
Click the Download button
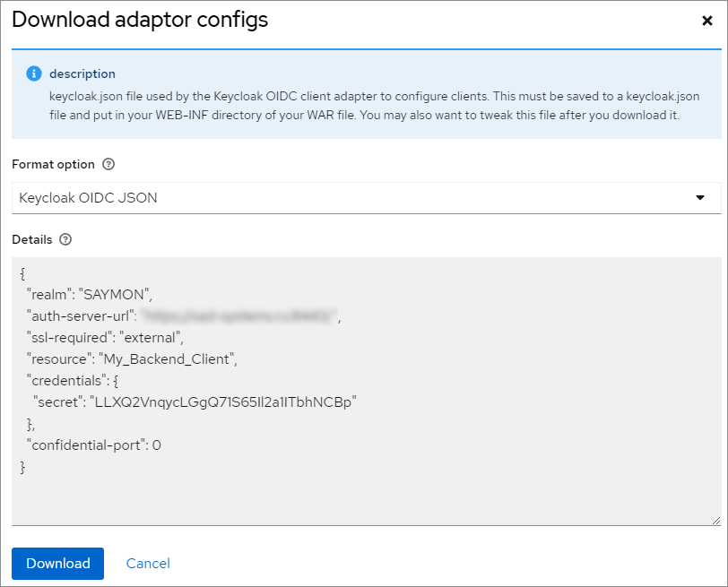coord(57,564)
